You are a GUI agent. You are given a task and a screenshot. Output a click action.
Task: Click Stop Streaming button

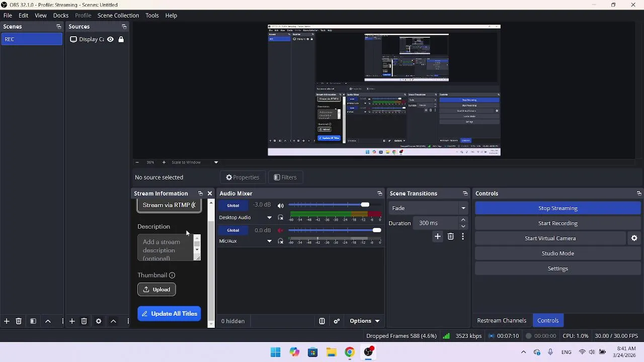pos(558,208)
